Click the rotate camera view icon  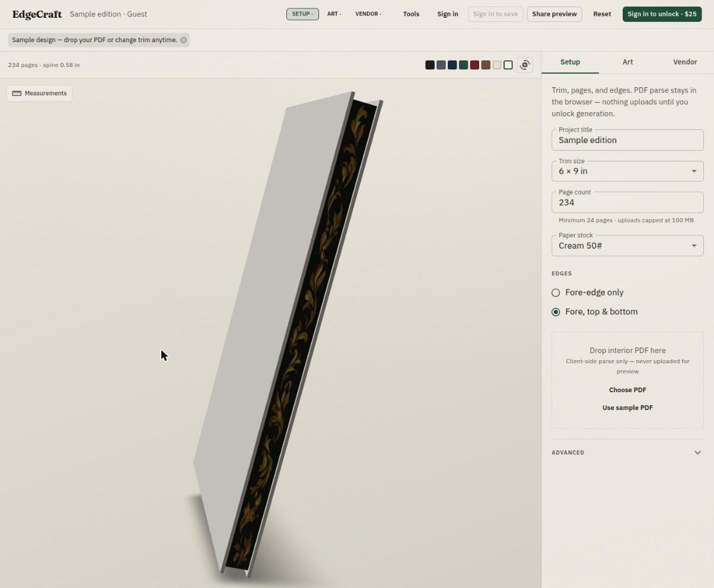point(525,65)
